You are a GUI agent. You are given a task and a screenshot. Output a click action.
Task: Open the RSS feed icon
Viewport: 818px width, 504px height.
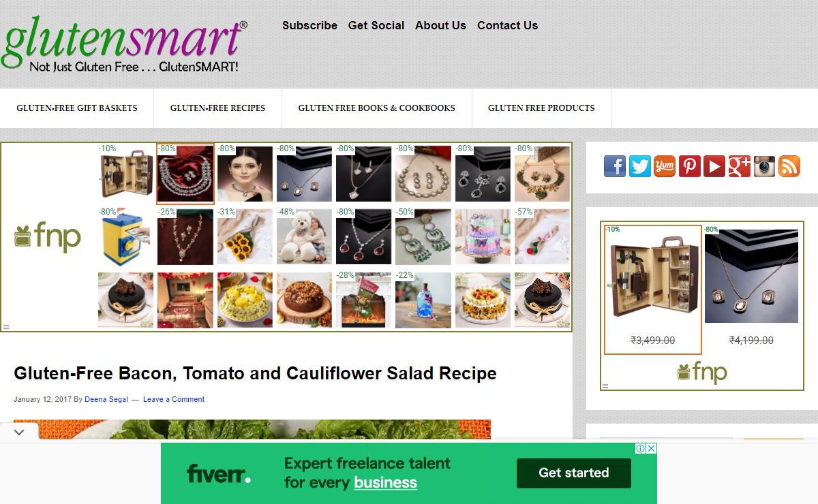tap(789, 166)
